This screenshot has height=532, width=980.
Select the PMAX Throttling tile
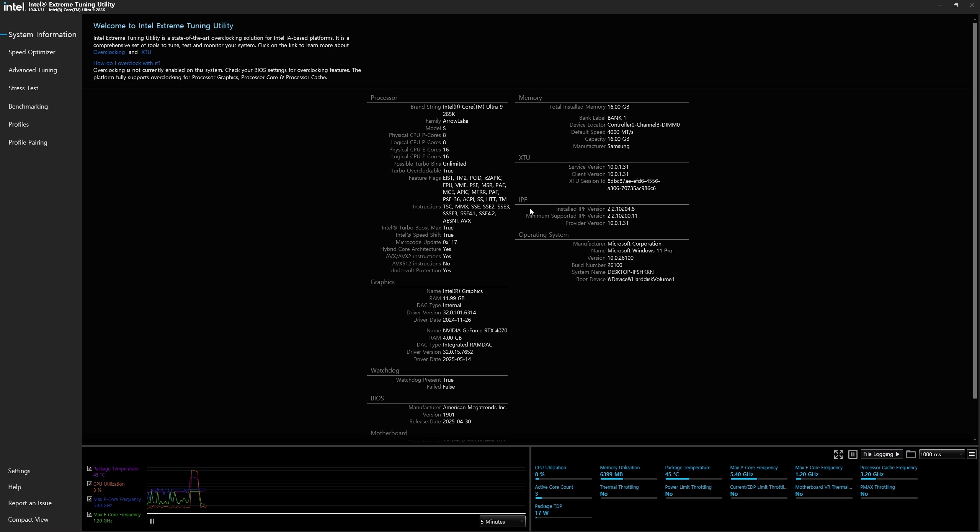point(889,492)
